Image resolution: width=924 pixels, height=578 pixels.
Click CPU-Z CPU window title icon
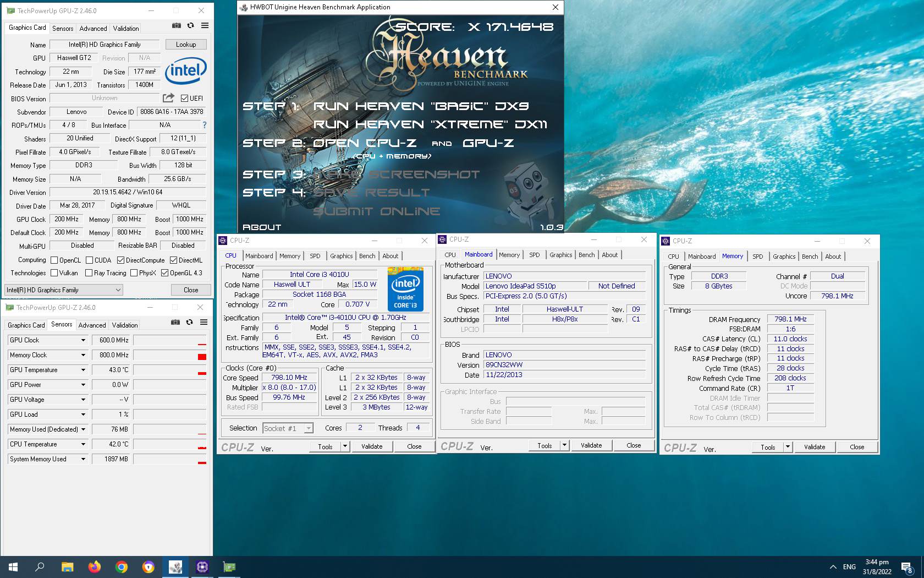223,241
